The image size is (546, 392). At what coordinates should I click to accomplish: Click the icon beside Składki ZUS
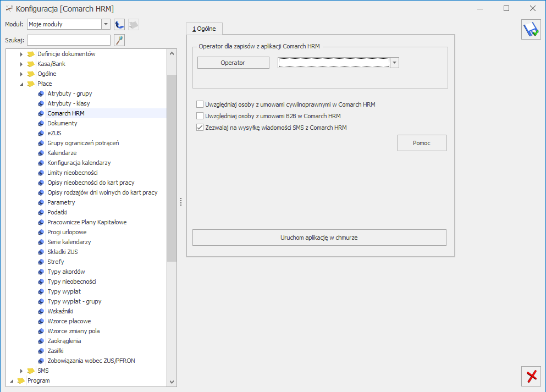pyautogui.click(x=41, y=252)
